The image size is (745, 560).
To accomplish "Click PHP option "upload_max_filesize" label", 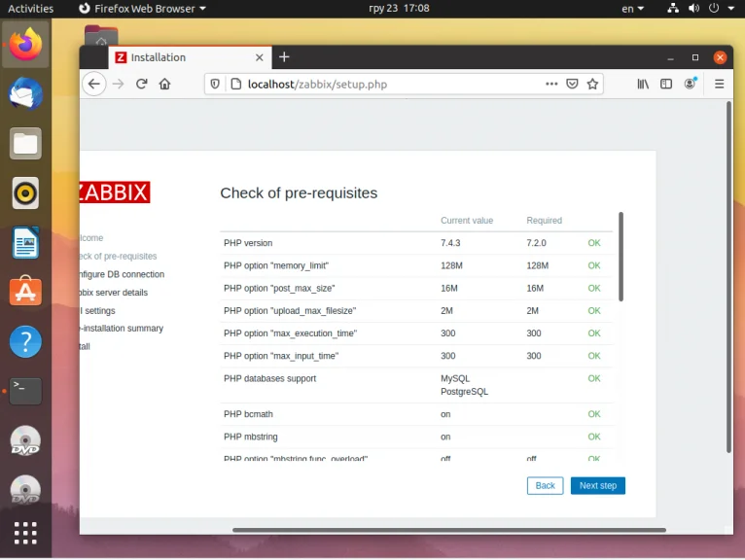I will click(x=290, y=311).
